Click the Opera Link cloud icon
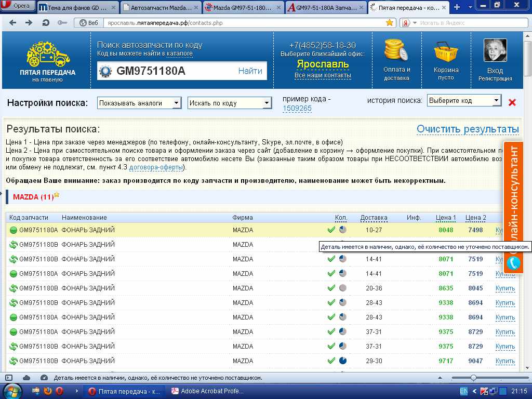The height and width of the screenshot is (399, 532). click(26, 378)
